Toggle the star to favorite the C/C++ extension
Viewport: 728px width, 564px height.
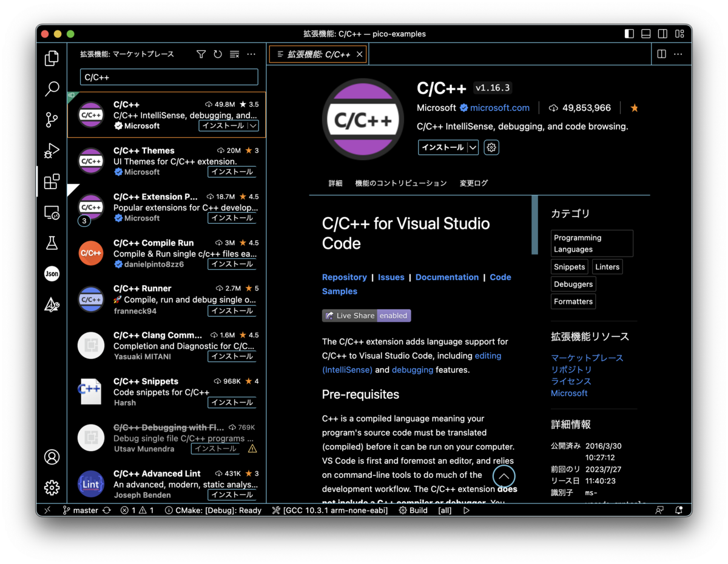[633, 107]
